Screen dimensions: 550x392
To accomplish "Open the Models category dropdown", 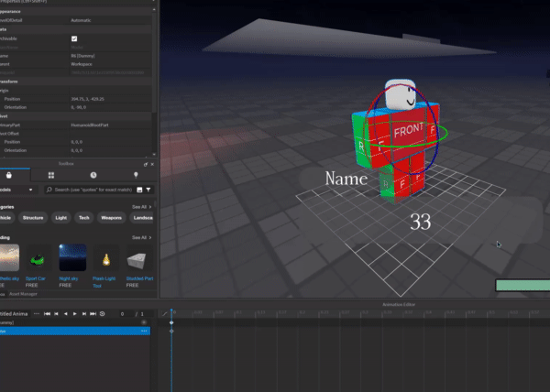I will [17, 190].
